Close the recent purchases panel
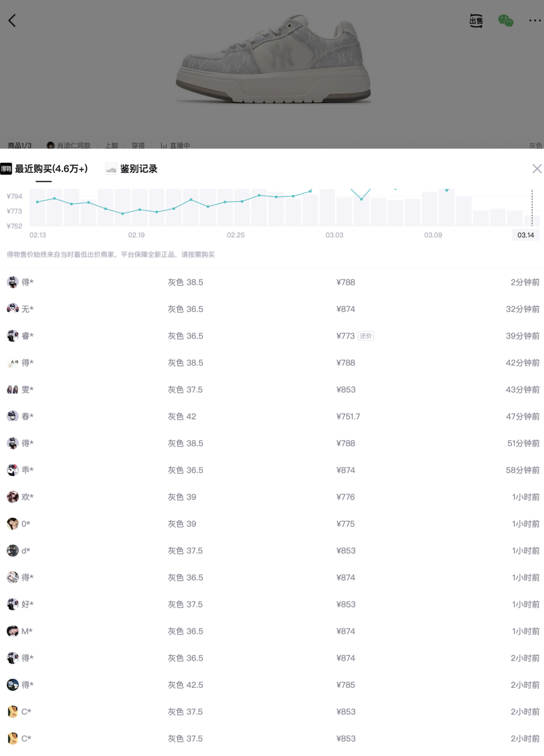The image size is (544, 756). (537, 169)
